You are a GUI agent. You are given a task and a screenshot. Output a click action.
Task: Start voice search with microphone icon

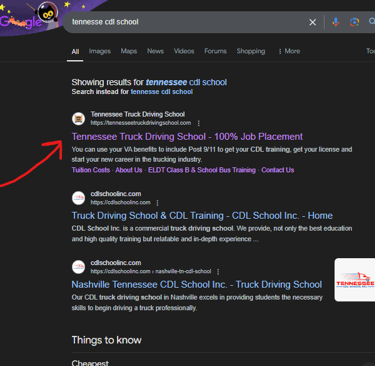click(336, 22)
